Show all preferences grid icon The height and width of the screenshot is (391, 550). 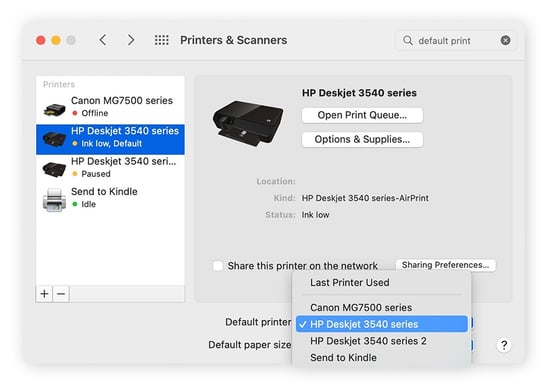point(162,40)
